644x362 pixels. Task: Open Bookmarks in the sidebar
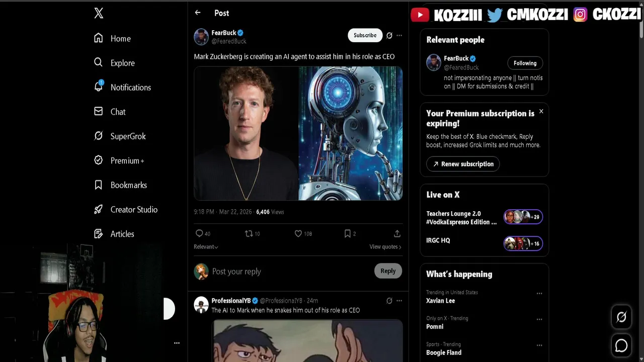(x=128, y=185)
